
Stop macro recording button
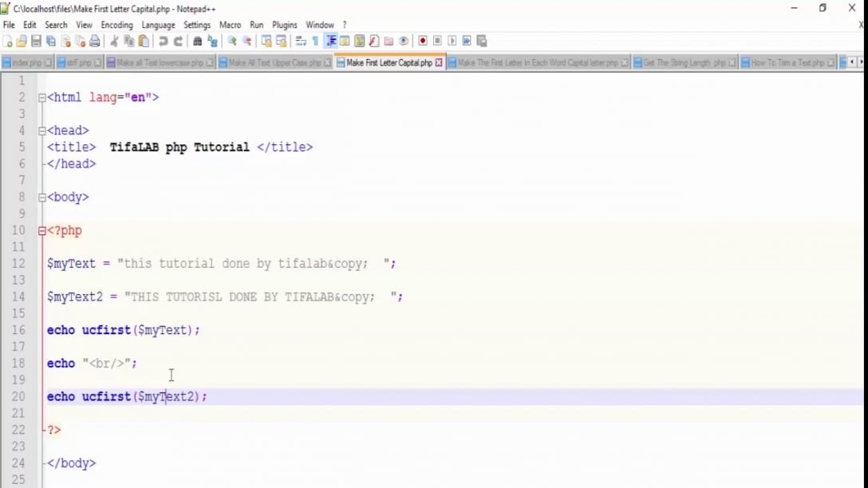(x=437, y=41)
